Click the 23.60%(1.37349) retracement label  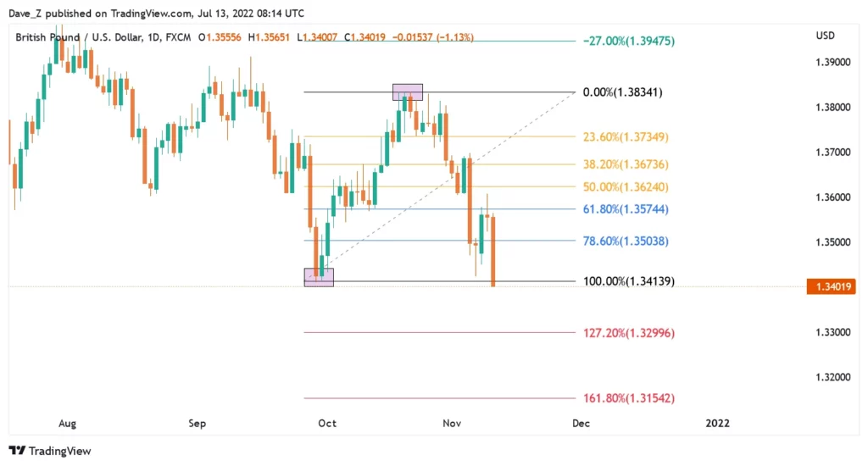pos(626,136)
